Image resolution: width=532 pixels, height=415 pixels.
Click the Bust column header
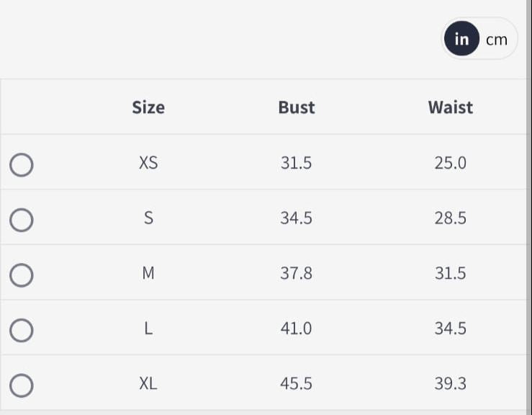coord(297,107)
